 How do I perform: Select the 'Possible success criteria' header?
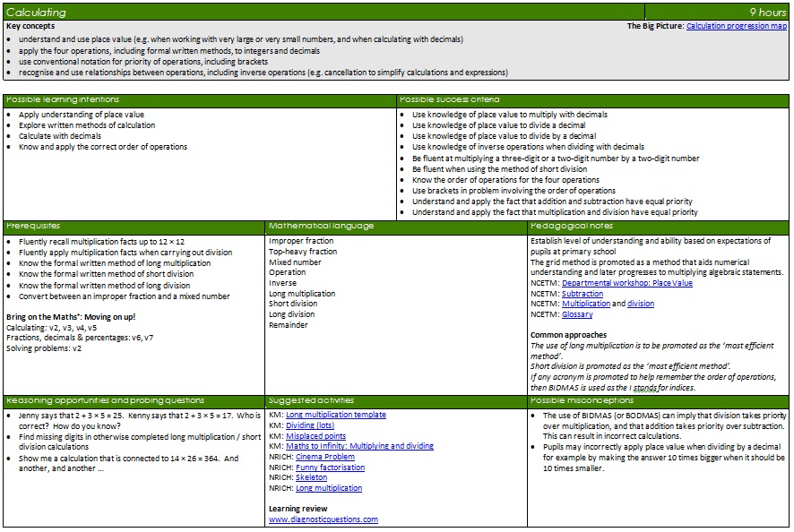(450, 99)
